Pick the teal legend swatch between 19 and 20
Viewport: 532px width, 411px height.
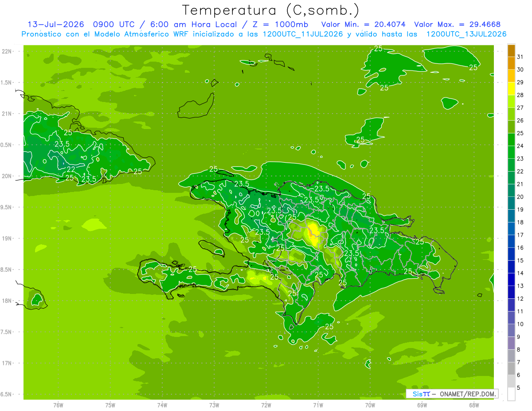[x=511, y=203]
